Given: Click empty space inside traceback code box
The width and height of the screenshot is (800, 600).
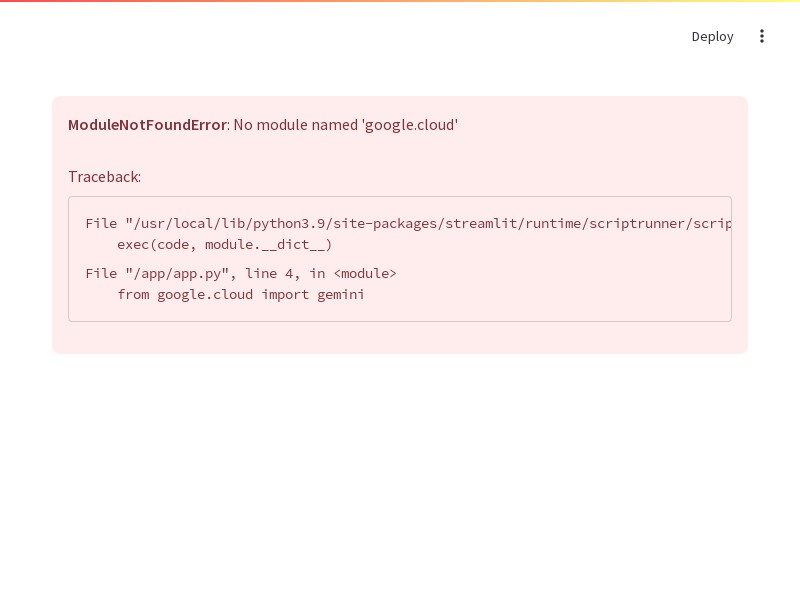Looking at the screenshot, I should (561, 286).
